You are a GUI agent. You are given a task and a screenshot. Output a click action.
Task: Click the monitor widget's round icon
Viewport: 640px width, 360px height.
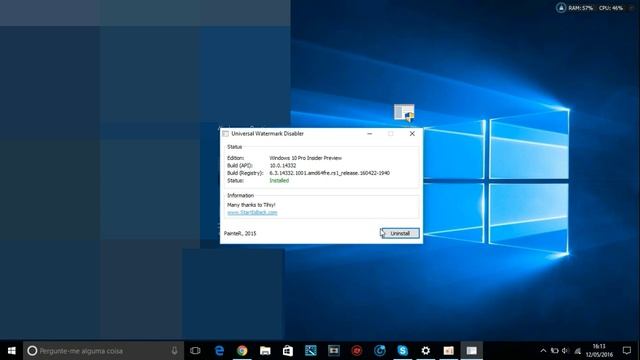(x=561, y=8)
